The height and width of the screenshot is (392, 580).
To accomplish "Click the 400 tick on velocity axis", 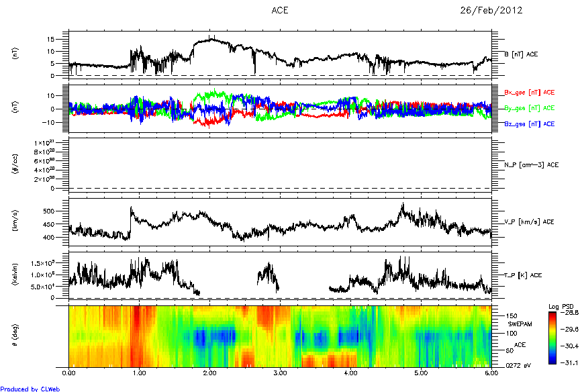I will 48,238.
